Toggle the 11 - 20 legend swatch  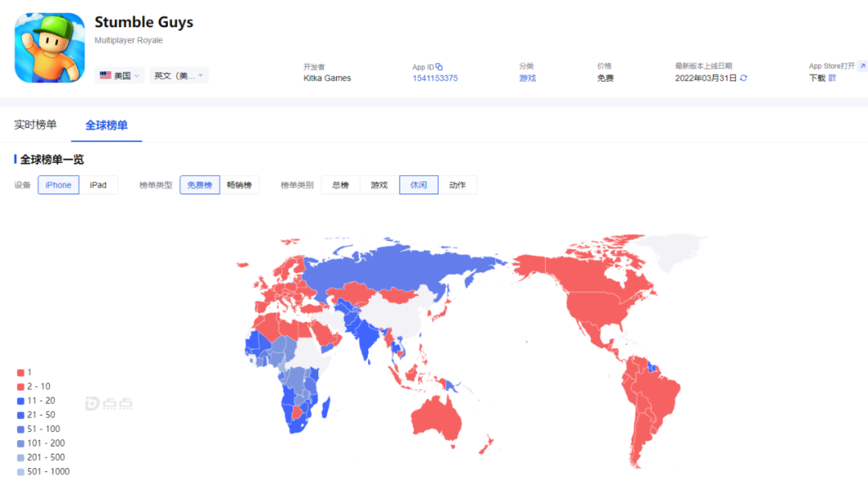20,401
